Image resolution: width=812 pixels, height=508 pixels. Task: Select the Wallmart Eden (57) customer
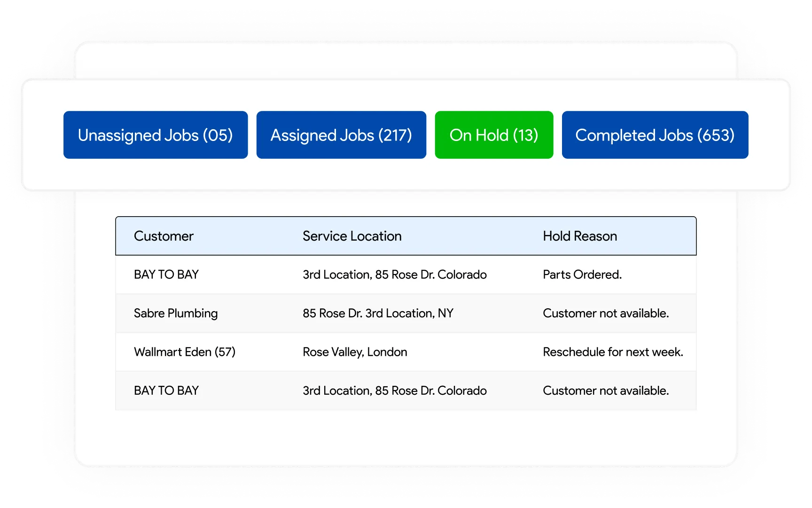tap(185, 352)
